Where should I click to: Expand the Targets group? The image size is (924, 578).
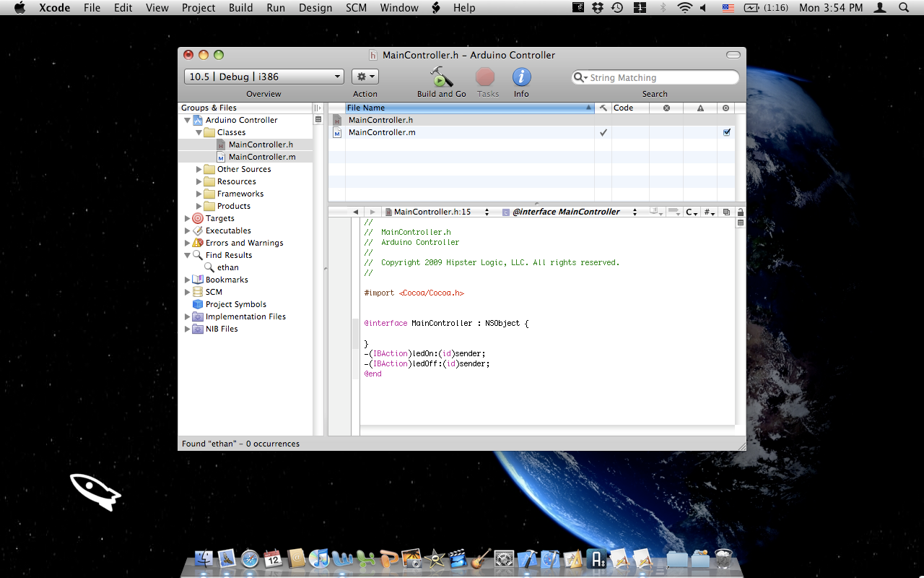pos(188,218)
